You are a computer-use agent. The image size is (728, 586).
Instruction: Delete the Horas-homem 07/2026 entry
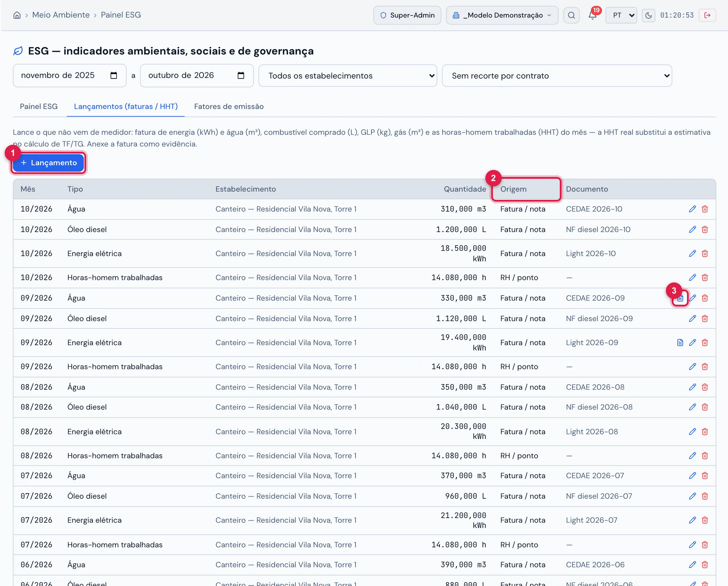click(x=705, y=545)
